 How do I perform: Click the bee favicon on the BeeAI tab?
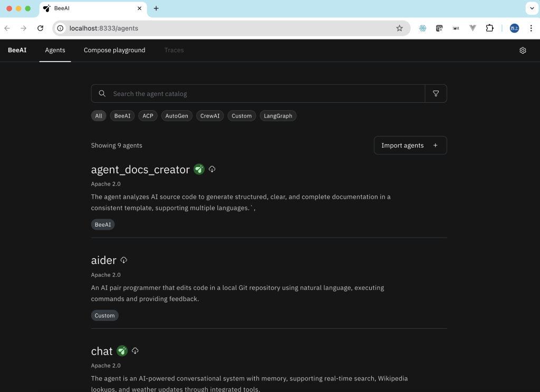click(x=47, y=8)
